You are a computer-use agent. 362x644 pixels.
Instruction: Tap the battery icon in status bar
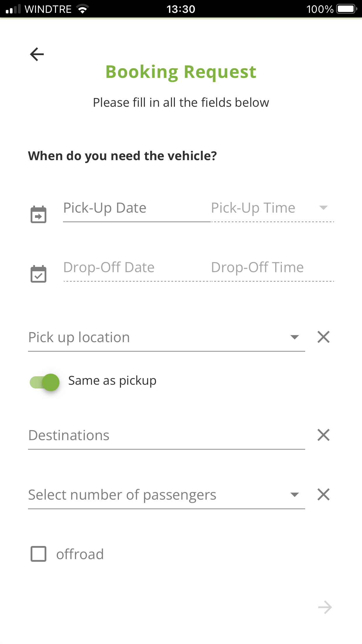point(347,9)
